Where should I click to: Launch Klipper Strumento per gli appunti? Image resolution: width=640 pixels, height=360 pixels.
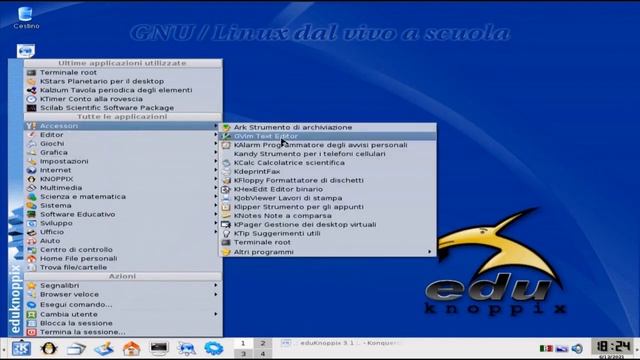(x=328, y=207)
